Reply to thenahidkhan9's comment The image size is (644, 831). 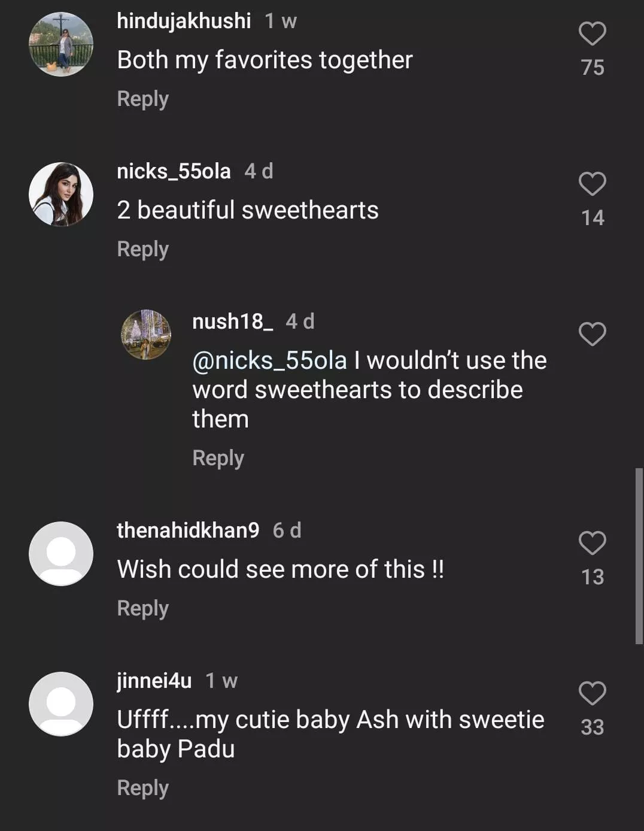pos(142,608)
